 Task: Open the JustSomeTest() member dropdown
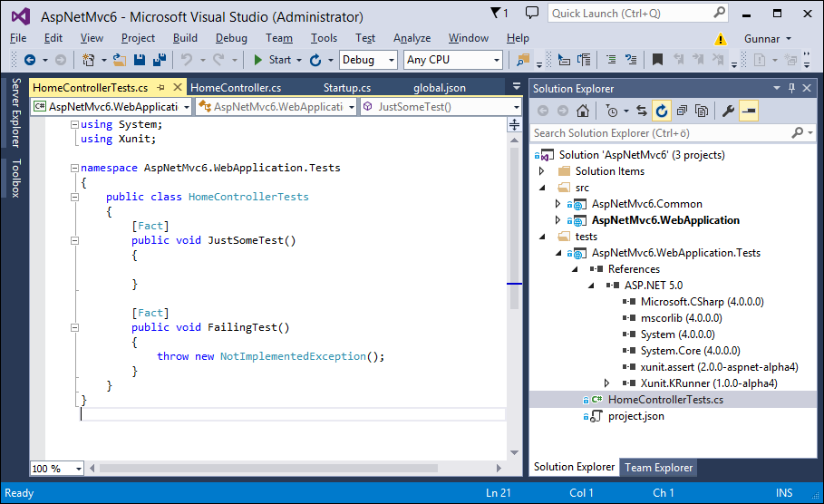(x=441, y=107)
